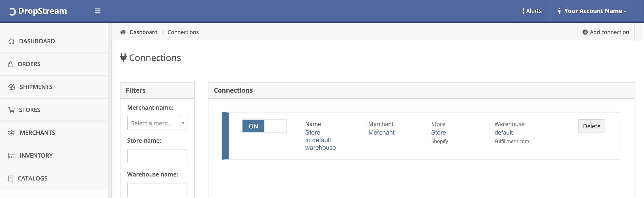The width and height of the screenshot is (644, 198).
Task: Open the Merchants people icon
Action: click(11, 133)
